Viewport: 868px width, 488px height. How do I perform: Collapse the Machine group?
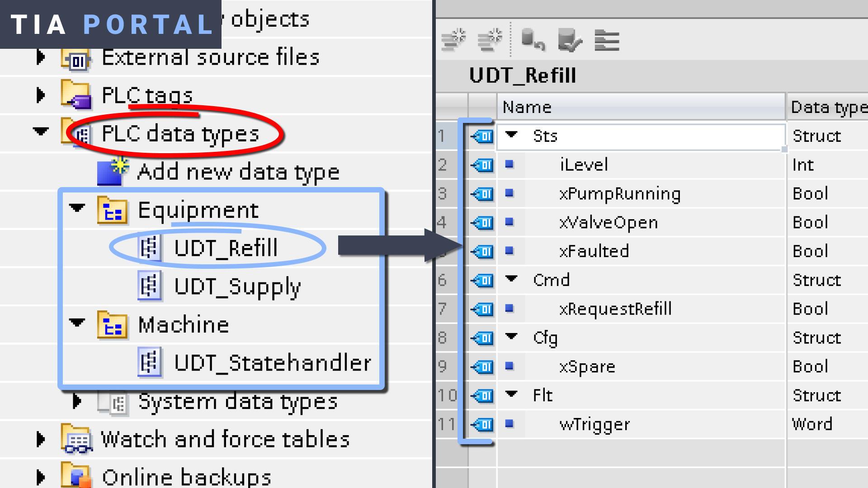click(x=77, y=323)
